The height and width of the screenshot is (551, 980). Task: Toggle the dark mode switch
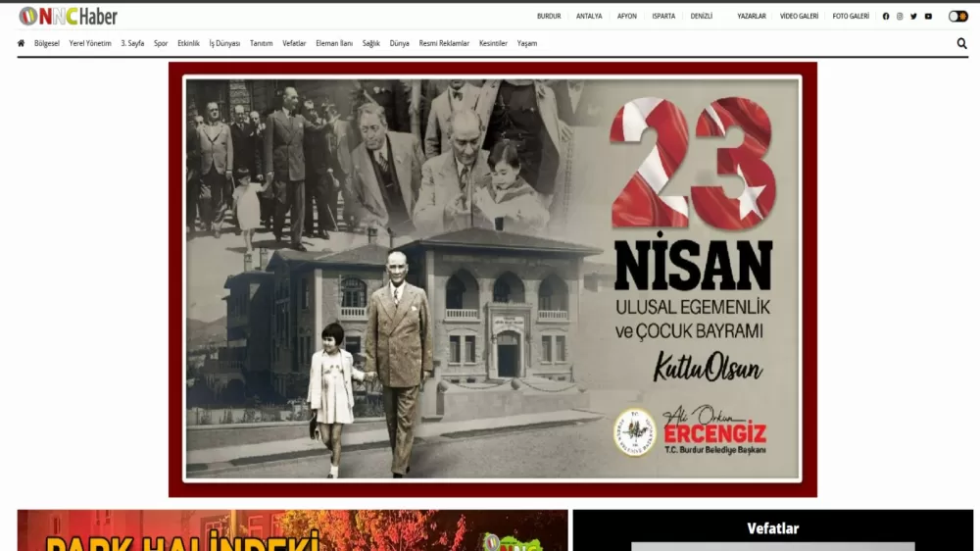click(957, 17)
